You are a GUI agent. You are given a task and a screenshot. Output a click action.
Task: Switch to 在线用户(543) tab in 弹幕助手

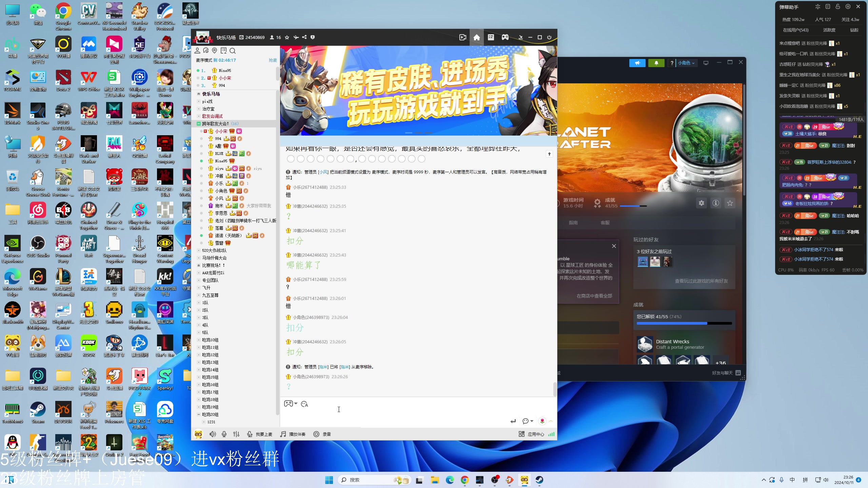tap(795, 30)
